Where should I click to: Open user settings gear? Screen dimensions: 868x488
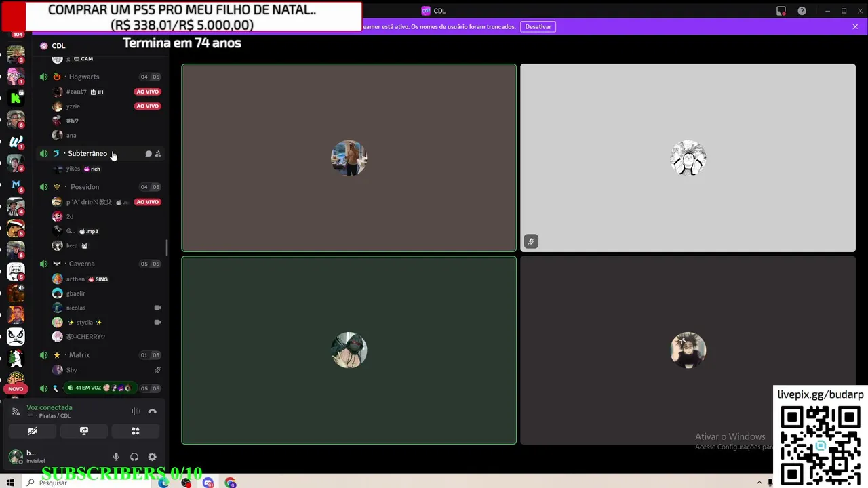pos(153,457)
